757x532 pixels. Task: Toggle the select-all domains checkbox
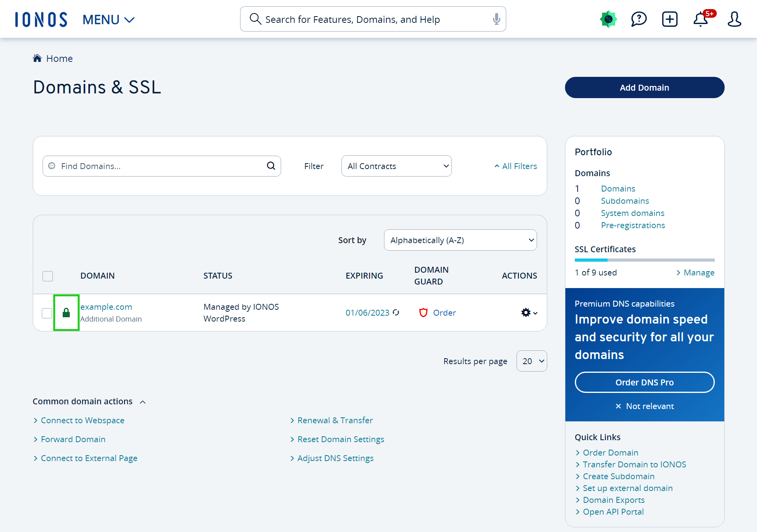(48, 276)
